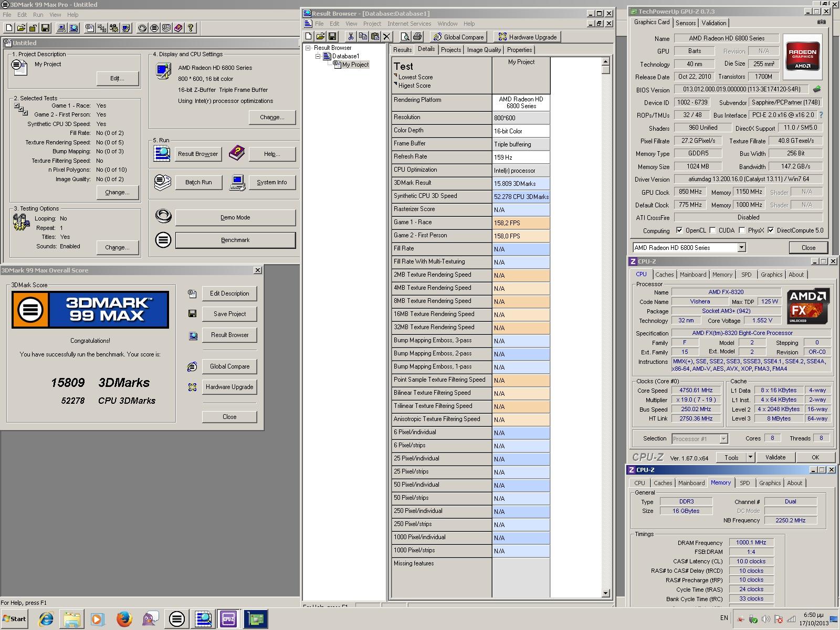The height and width of the screenshot is (630, 840).
Task: Open project via 3DMark toolbar folder icon
Action: pos(21,28)
